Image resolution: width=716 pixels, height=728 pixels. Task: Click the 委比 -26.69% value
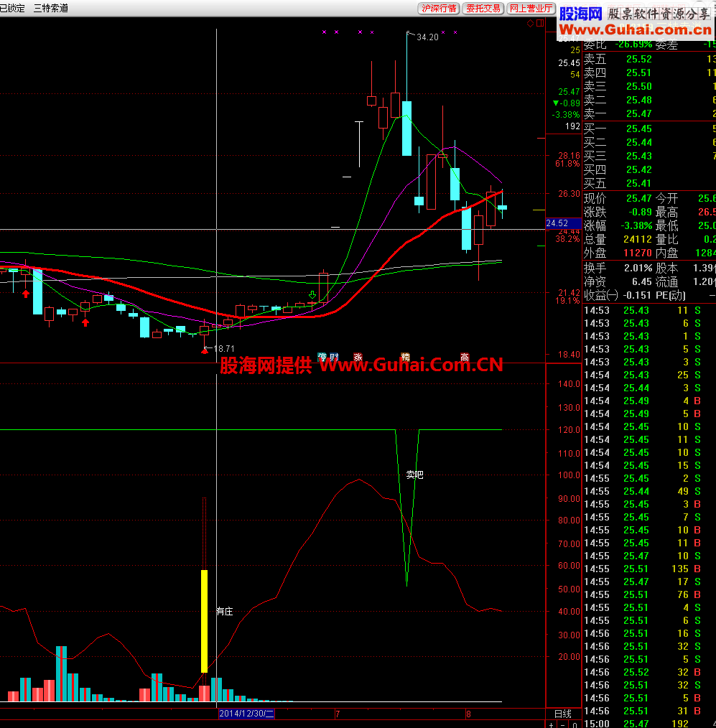[x=633, y=45]
